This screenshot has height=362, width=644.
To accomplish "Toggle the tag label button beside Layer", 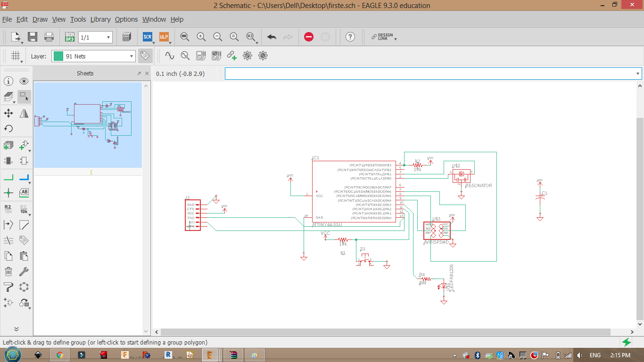I will click(145, 56).
